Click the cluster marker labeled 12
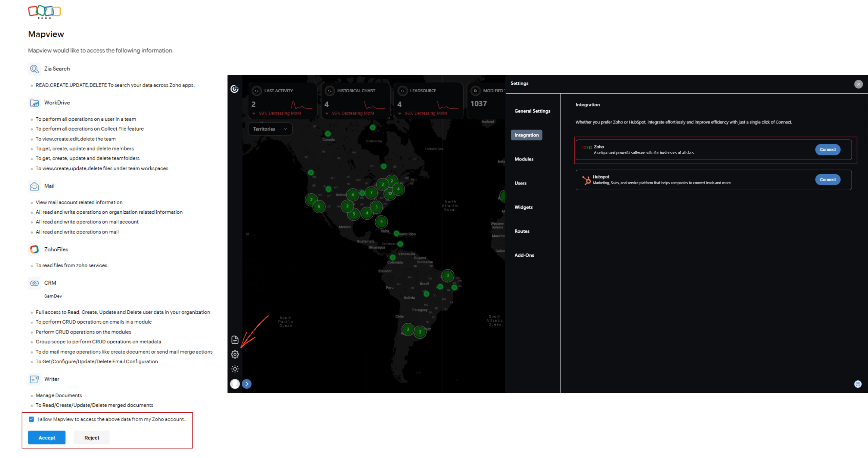 click(390, 194)
